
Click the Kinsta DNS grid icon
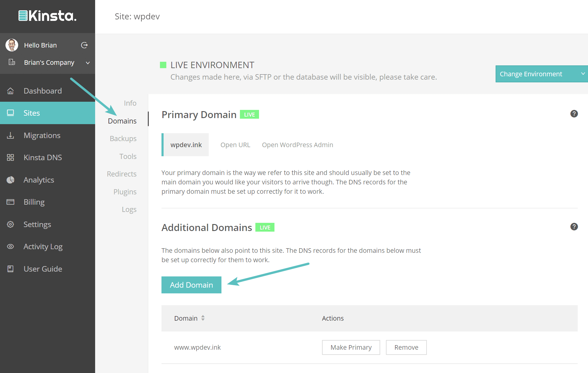11,157
